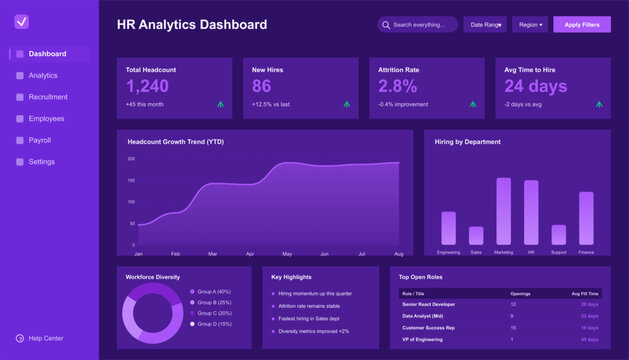Open the Date Range dropdown
This screenshot has width=629, height=360.
(485, 24)
